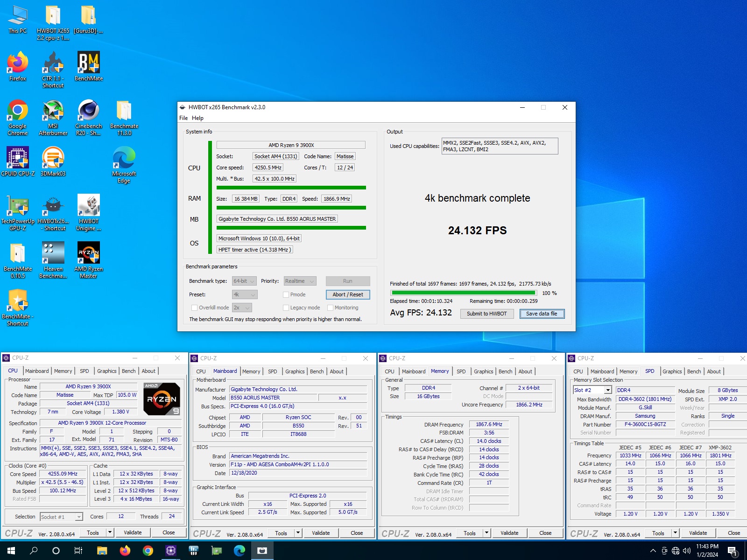Click the AMD Ryzen 9 3900X name field

point(88,386)
